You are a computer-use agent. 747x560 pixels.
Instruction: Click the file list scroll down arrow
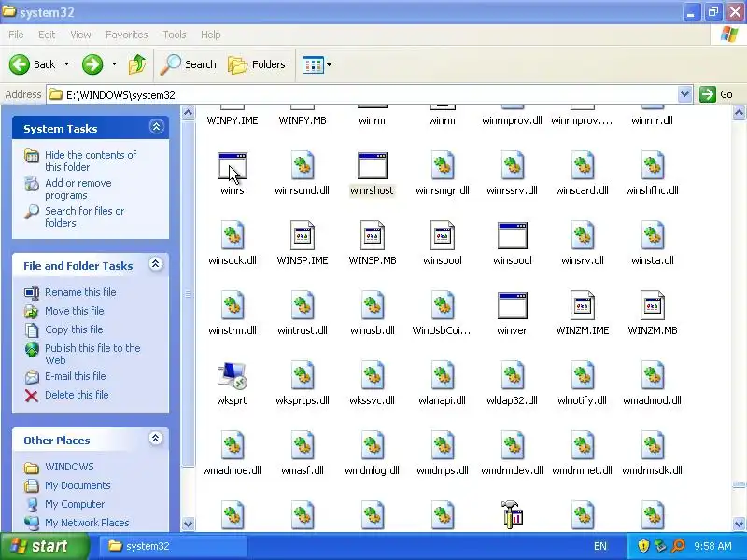[739, 524]
